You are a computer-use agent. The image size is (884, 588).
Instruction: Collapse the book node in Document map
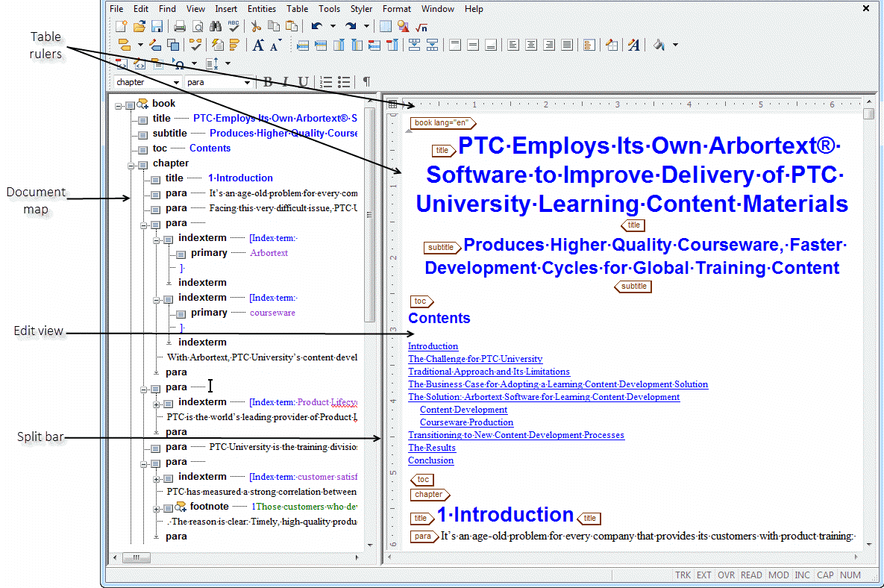tap(119, 106)
